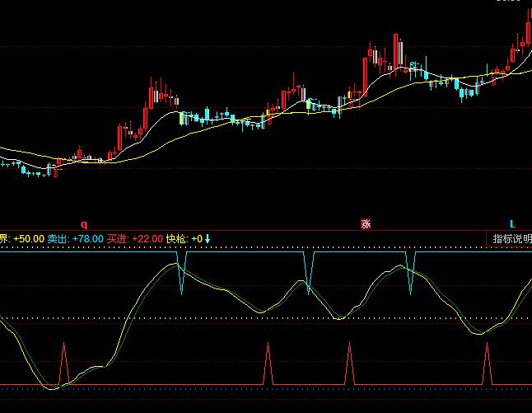The height and width of the screenshot is (413, 532).
Task: Click the 卖出 +78.00 indicator label
Action: tap(76, 239)
